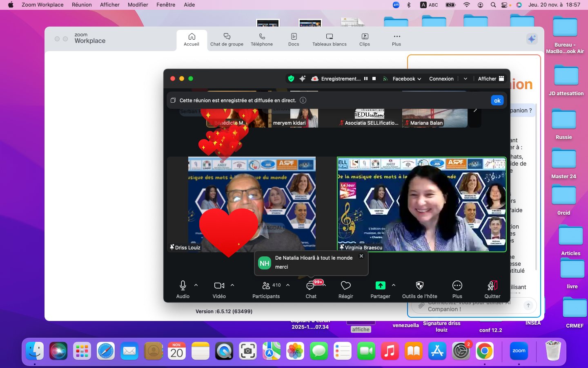Click the Connexion button in meeting bar
Image resolution: width=588 pixels, height=368 pixels.
click(441, 79)
